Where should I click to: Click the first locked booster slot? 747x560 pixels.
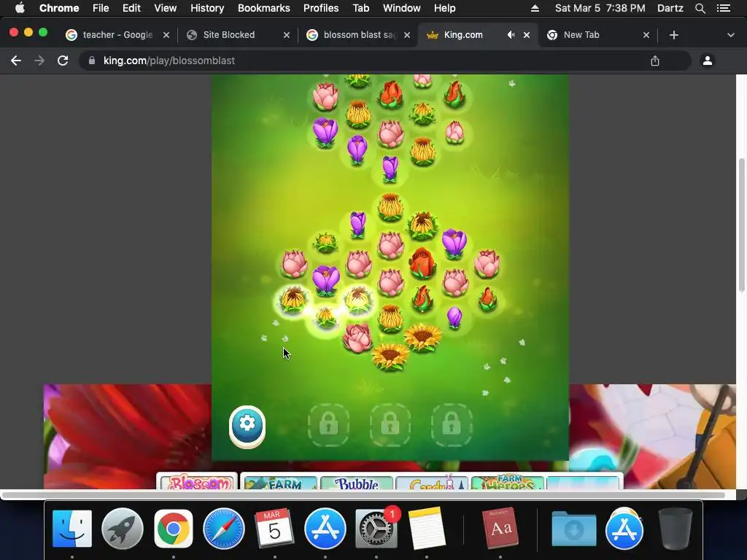click(x=328, y=425)
